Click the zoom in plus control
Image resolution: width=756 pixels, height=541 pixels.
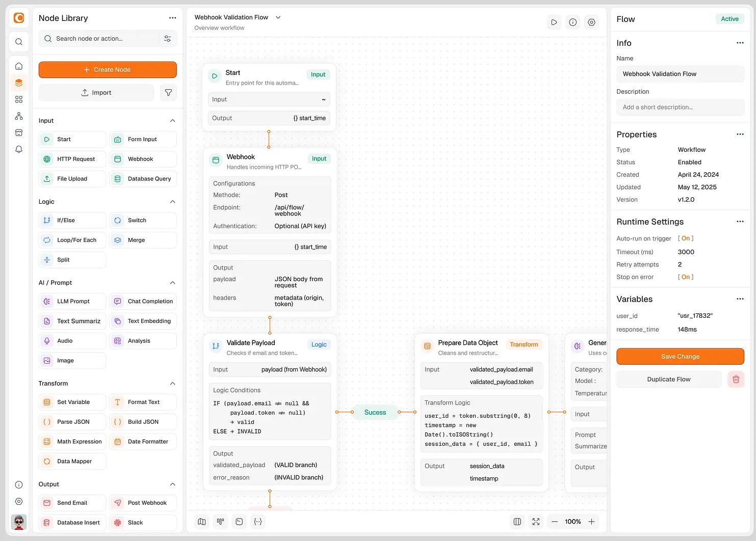tap(591, 522)
